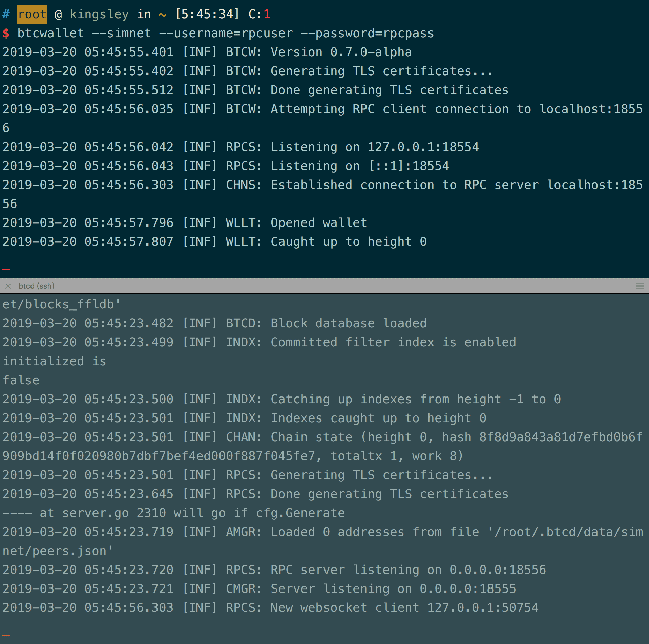Click the [5:45:34] prompt timestamp

pos(207,14)
